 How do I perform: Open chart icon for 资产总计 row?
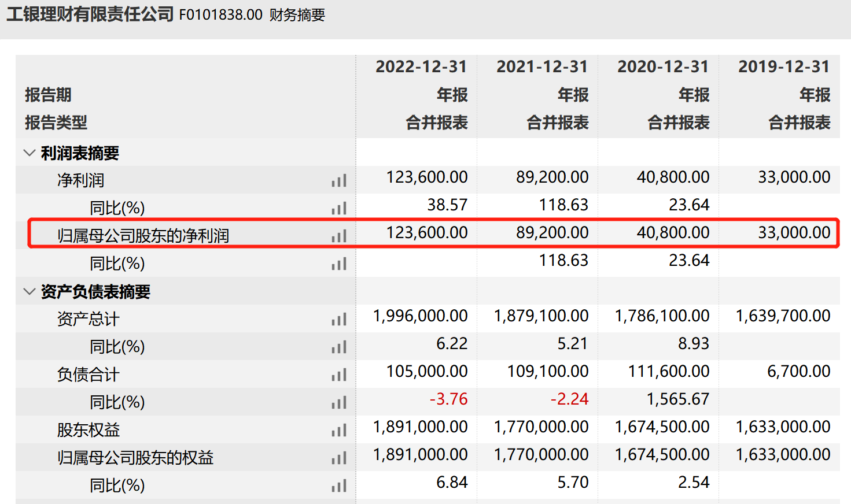click(x=339, y=319)
